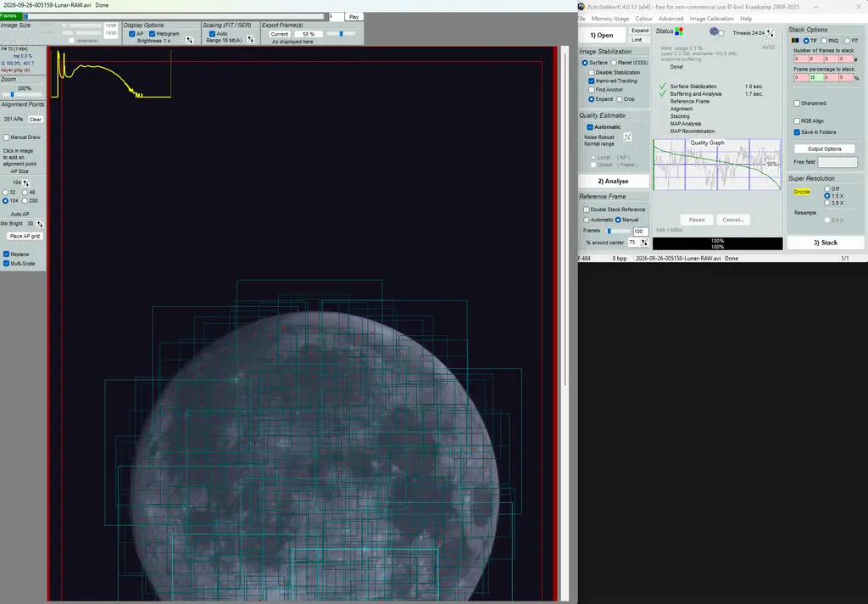Select Drizzle 3.0 X option
The image size is (868, 604).
pyautogui.click(x=827, y=203)
